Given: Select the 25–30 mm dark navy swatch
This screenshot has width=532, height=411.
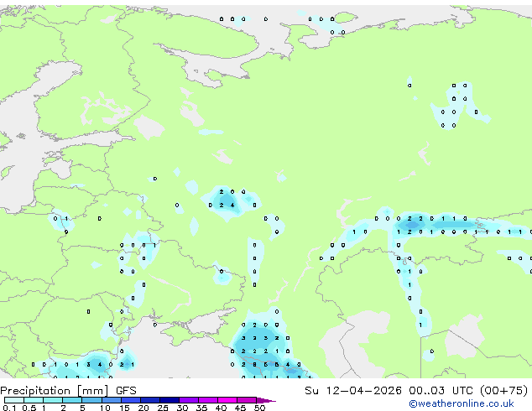Looking at the screenshot, I should pyautogui.click(x=170, y=400).
